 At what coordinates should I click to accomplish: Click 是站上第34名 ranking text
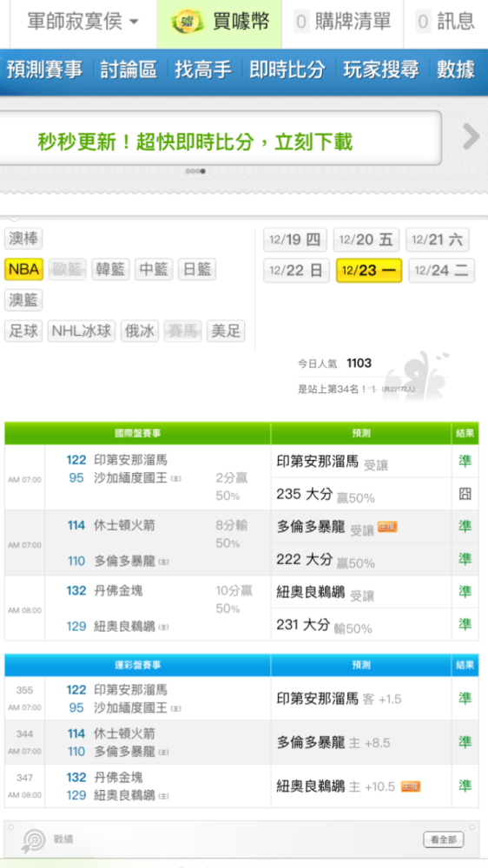pyautogui.click(x=337, y=390)
